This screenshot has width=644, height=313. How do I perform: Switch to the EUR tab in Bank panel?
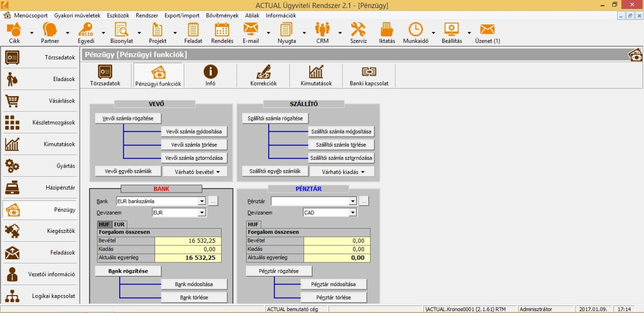pyautogui.click(x=119, y=224)
